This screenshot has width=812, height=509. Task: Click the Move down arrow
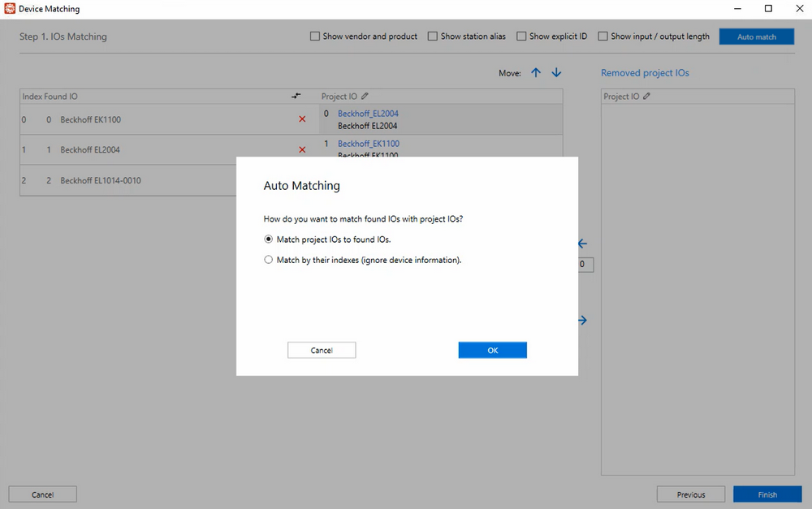pos(556,73)
